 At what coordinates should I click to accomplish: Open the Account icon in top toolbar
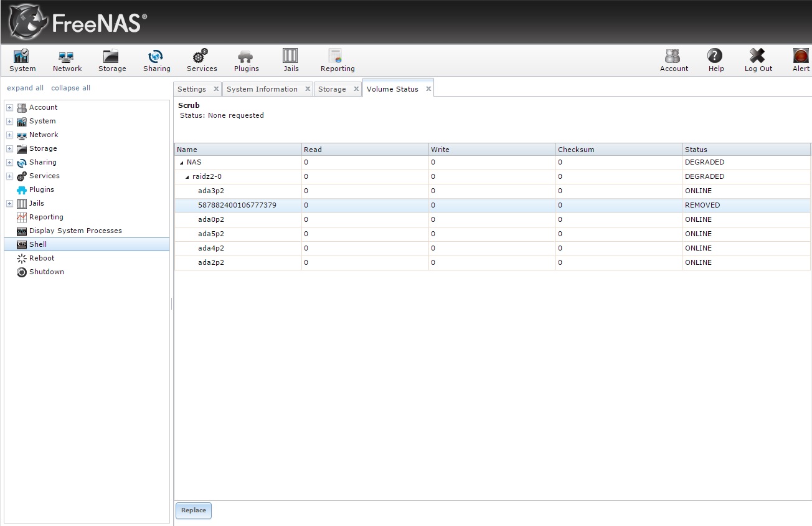[x=674, y=60]
